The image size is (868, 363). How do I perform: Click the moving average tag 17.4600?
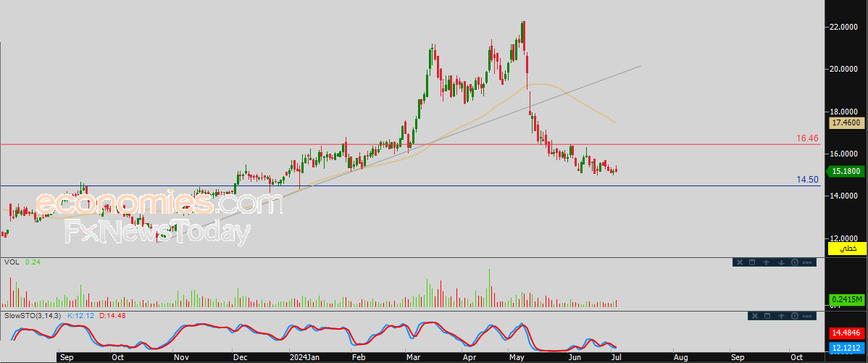pos(846,123)
